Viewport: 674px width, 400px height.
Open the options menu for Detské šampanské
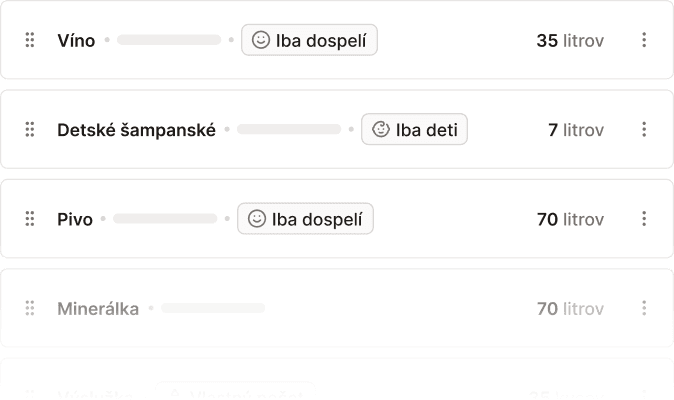pyautogui.click(x=644, y=129)
